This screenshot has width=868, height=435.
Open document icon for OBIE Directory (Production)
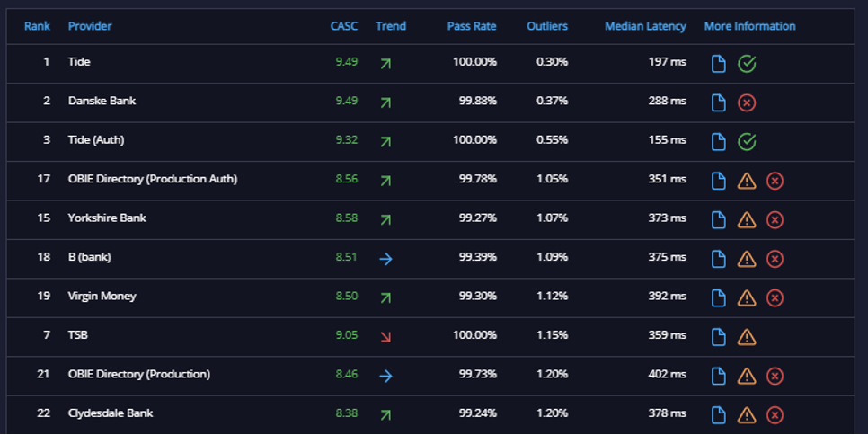(x=718, y=376)
